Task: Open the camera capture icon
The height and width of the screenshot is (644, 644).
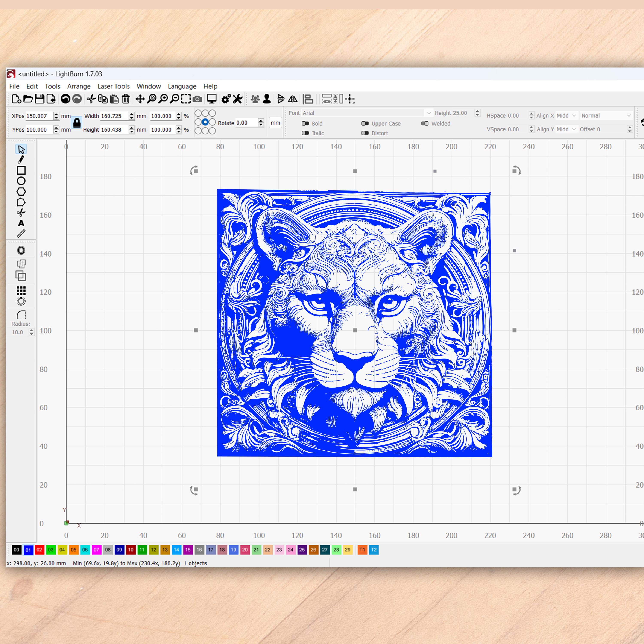Action: pyautogui.click(x=197, y=99)
